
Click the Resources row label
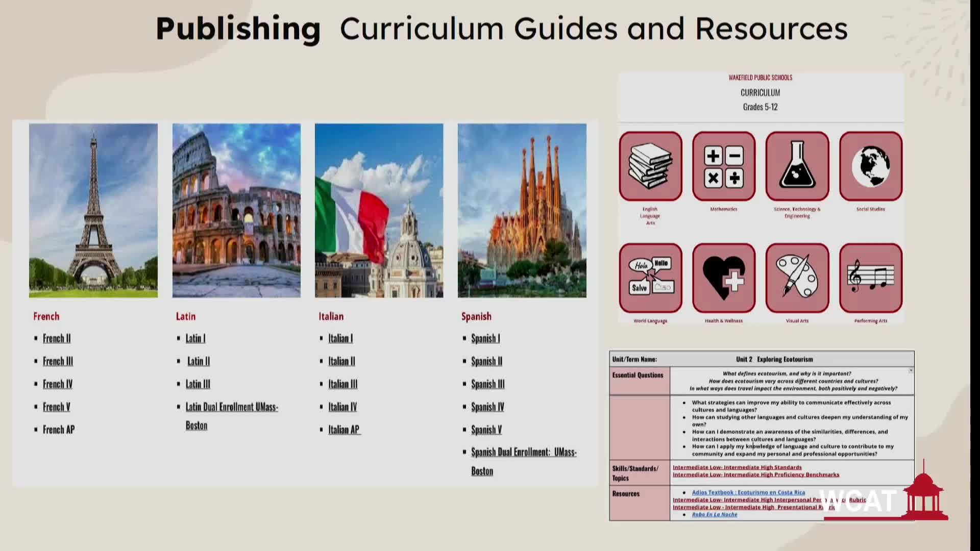(x=626, y=494)
